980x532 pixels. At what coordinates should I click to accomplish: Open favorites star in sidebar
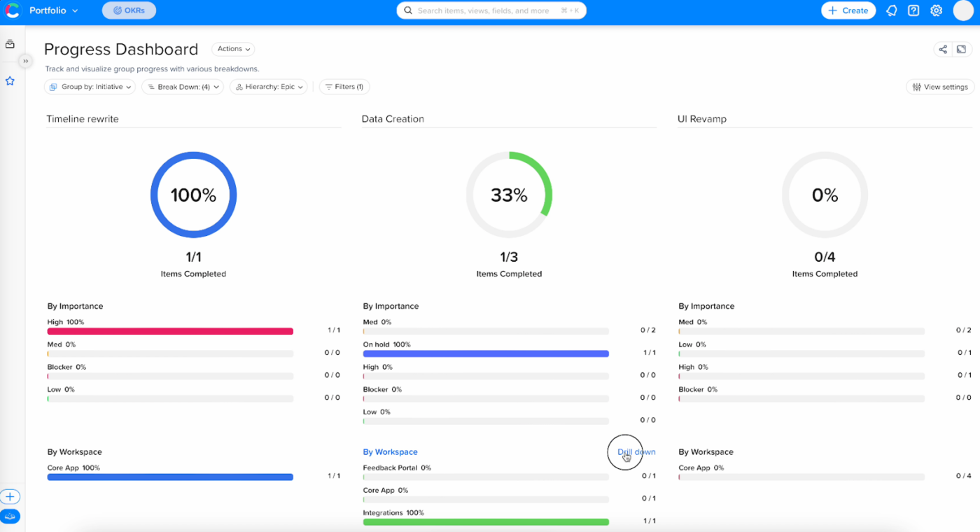pyautogui.click(x=10, y=81)
